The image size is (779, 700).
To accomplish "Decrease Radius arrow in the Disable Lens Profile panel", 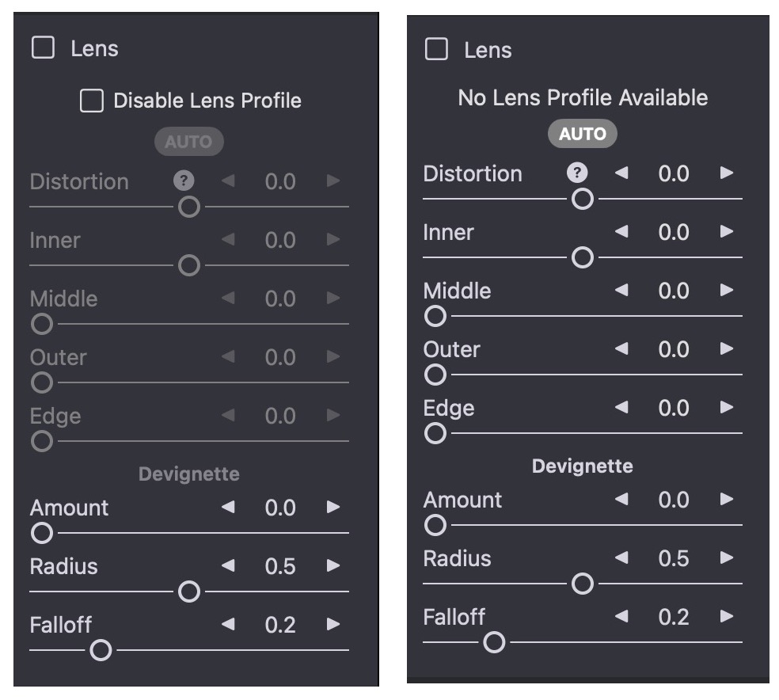I will pos(228,566).
